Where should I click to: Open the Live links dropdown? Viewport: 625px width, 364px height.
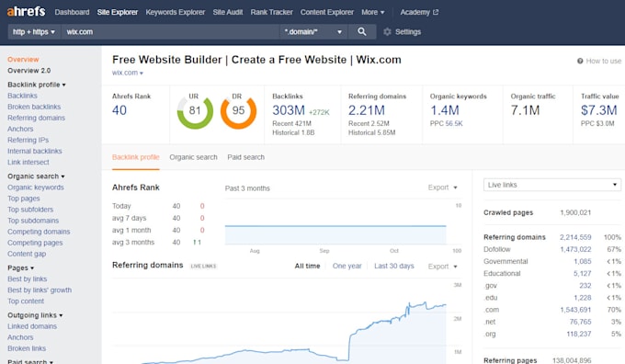pos(552,185)
